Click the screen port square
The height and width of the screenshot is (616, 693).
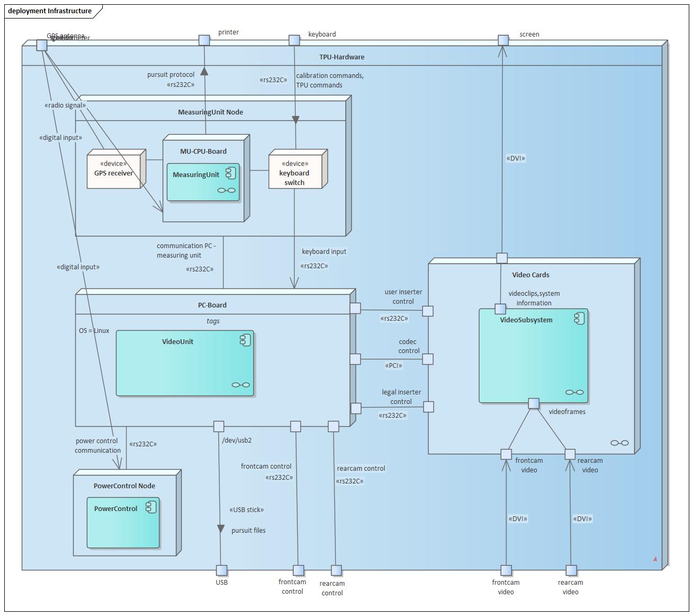(503, 40)
